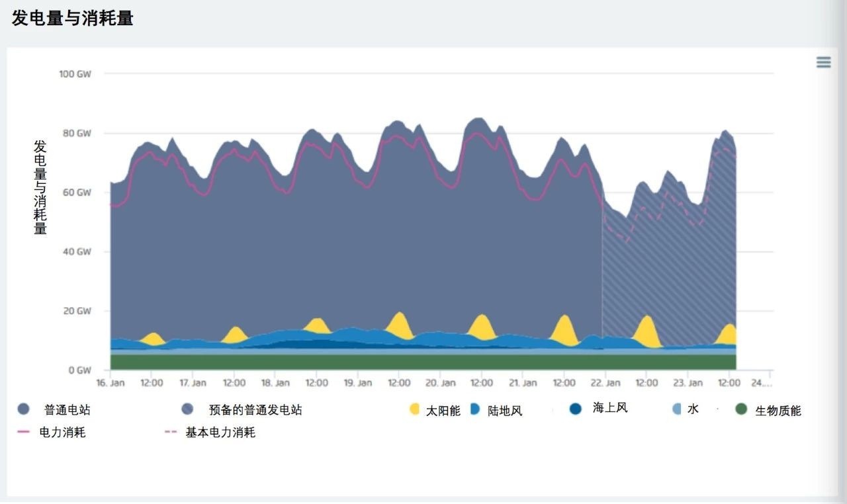Screen dimensions: 847x504
Task: Hide the 太阳能 series via label
Action: click(443, 411)
